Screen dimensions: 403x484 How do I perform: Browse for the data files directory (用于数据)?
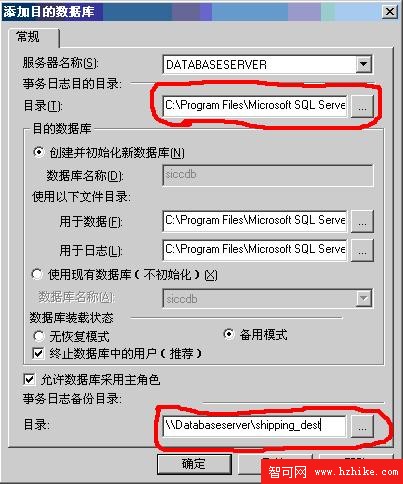click(362, 221)
